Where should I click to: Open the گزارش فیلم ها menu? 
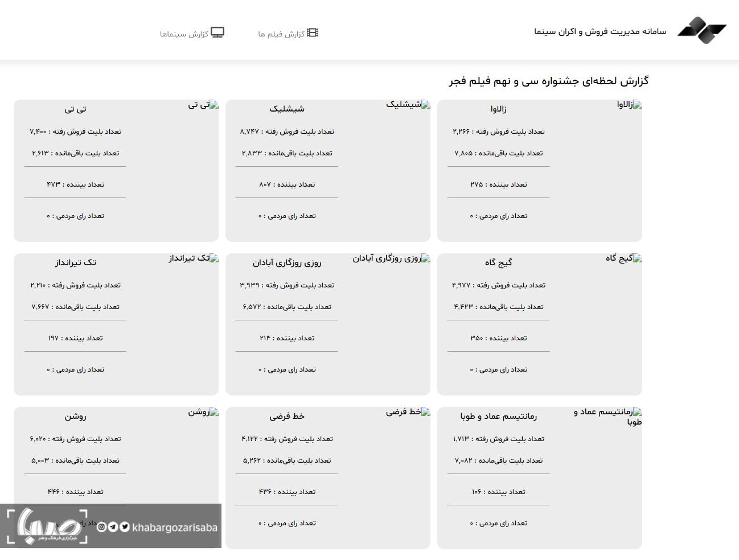pos(288,34)
